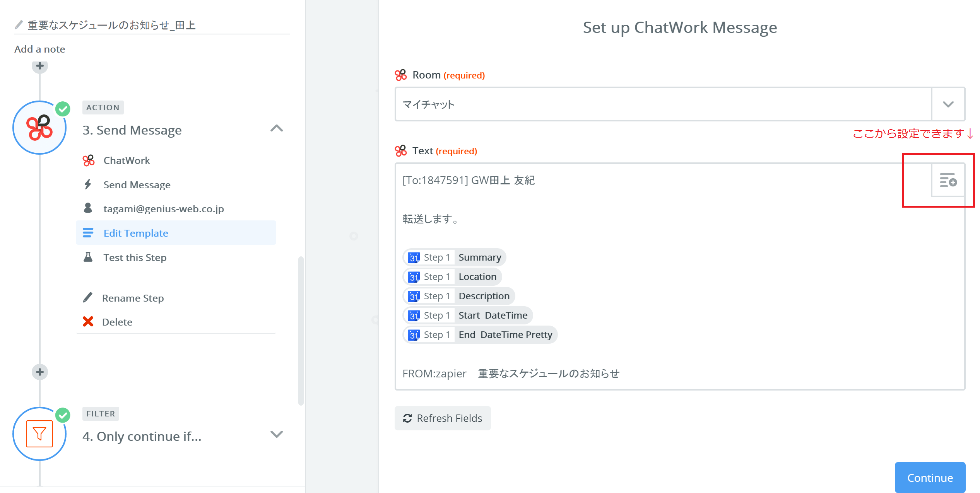The image size is (980, 493).
Task: Click the green checkmark on step 3
Action: [x=63, y=109]
